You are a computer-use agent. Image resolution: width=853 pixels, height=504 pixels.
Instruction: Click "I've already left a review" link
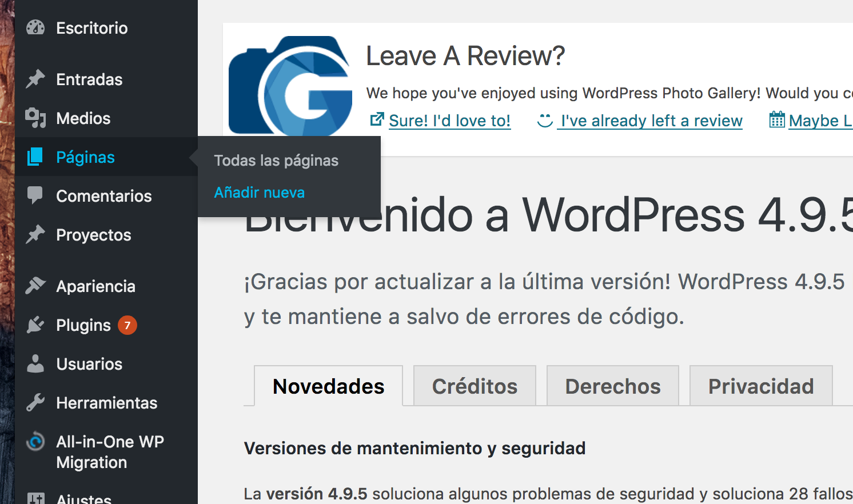click(651, 121)
